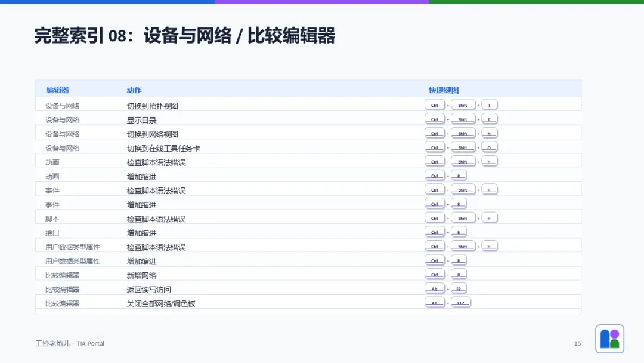Select the 切换到拓扑视图 action cell
644x363 pixels.
pyautogui.click(x=153, y=106)
